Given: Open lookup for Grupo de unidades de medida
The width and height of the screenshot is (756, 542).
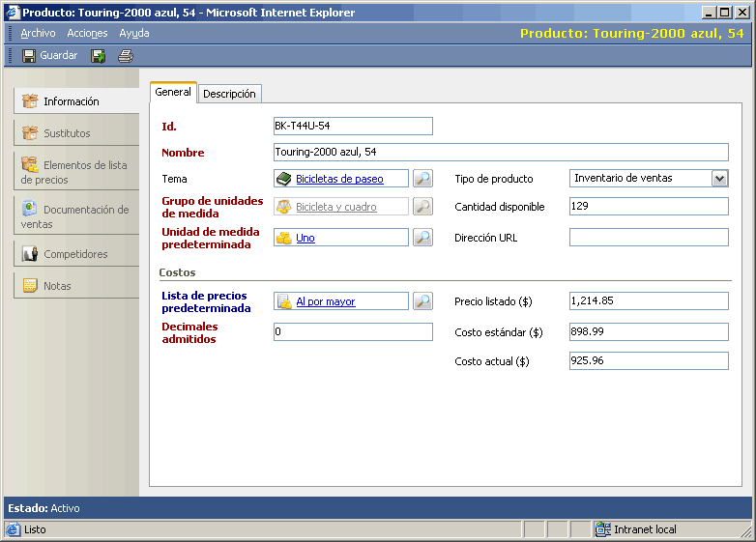Looking at the screenshot, I should (x=422, y=206).
